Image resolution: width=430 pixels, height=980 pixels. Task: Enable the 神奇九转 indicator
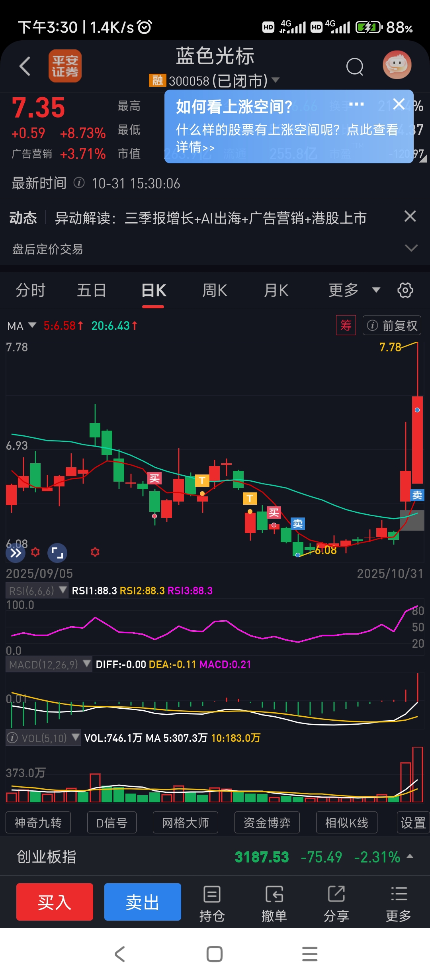tap(38, 823)
